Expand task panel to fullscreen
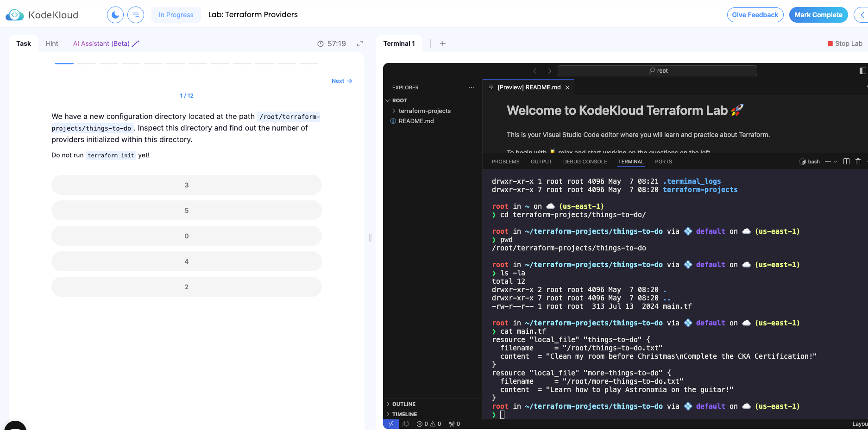The image size is (868, 430). coord(359,44)
